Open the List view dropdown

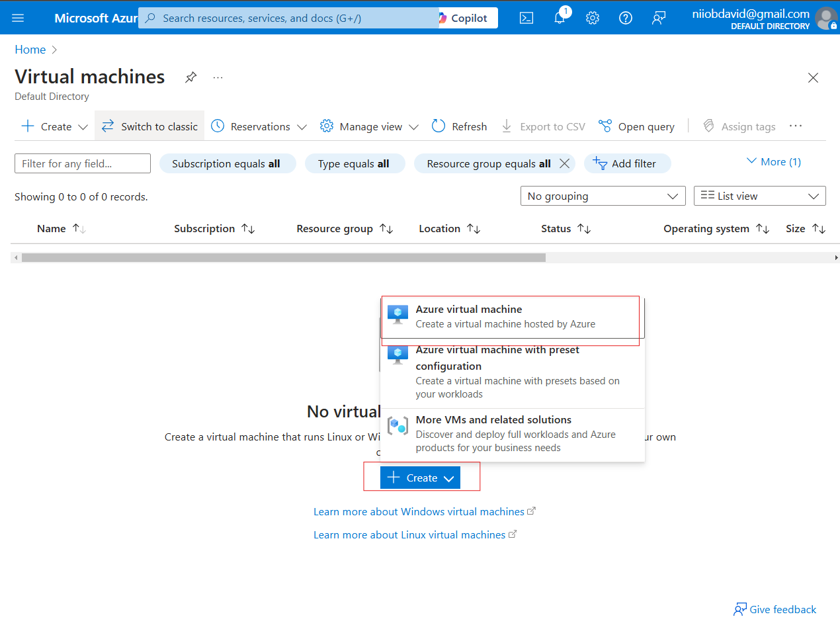point(760,196)
